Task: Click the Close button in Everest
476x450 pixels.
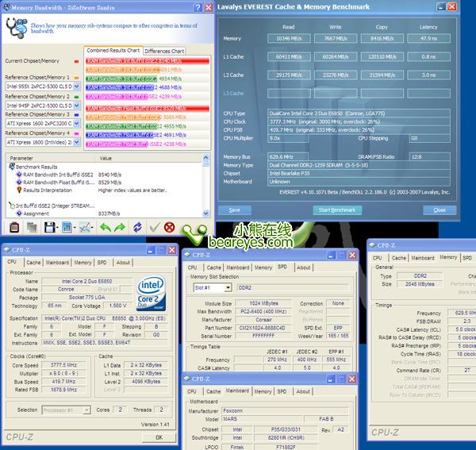Action: pos(440,210)
